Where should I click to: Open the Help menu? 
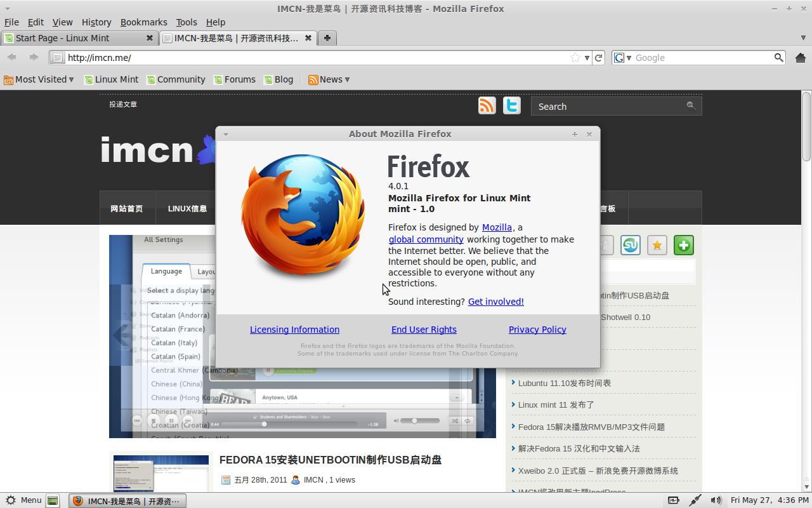tap(216, 22)
